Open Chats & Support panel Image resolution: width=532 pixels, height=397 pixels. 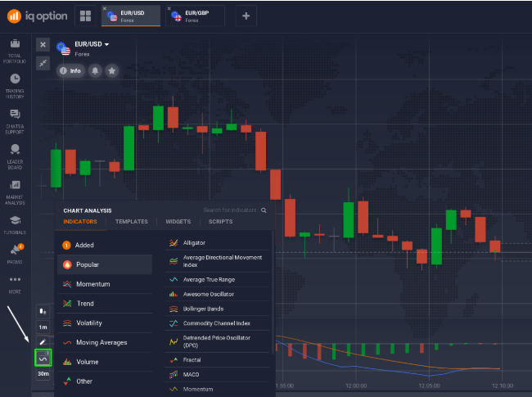[x=15, y=120]
